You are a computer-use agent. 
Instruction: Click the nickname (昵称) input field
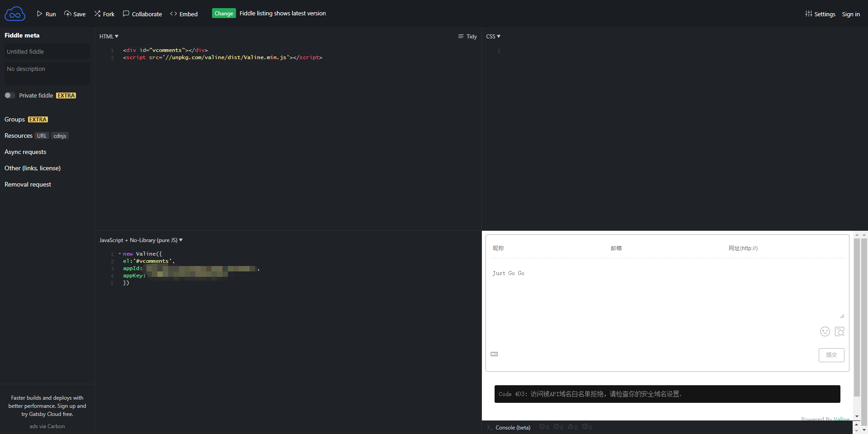[549, 248]
